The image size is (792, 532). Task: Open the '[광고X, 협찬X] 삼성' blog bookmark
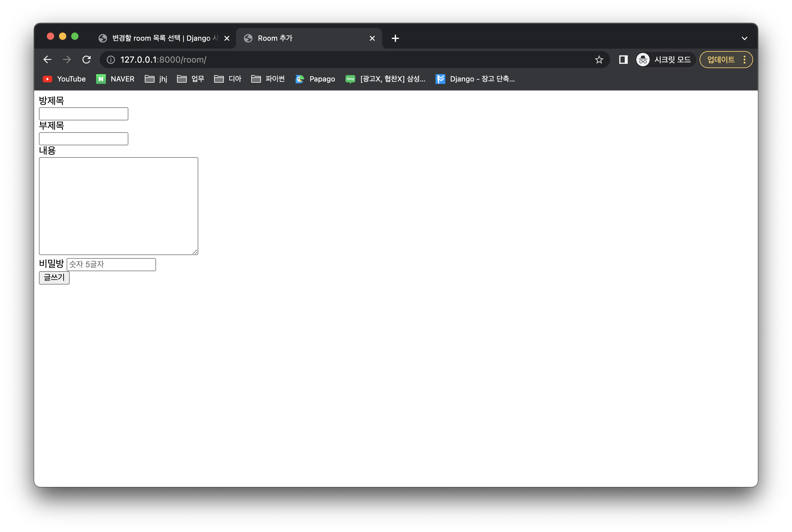385,79
